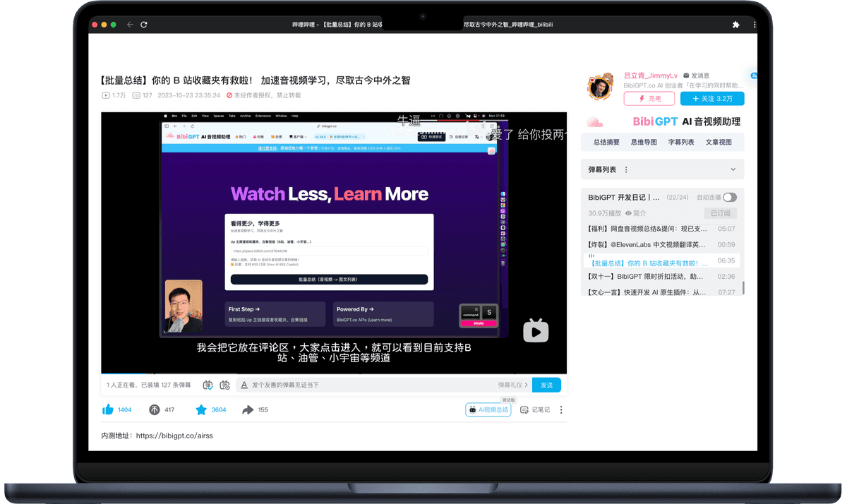Click the 充电 charge button
This screenshot has width=847, height=504.
coord(649,99)
